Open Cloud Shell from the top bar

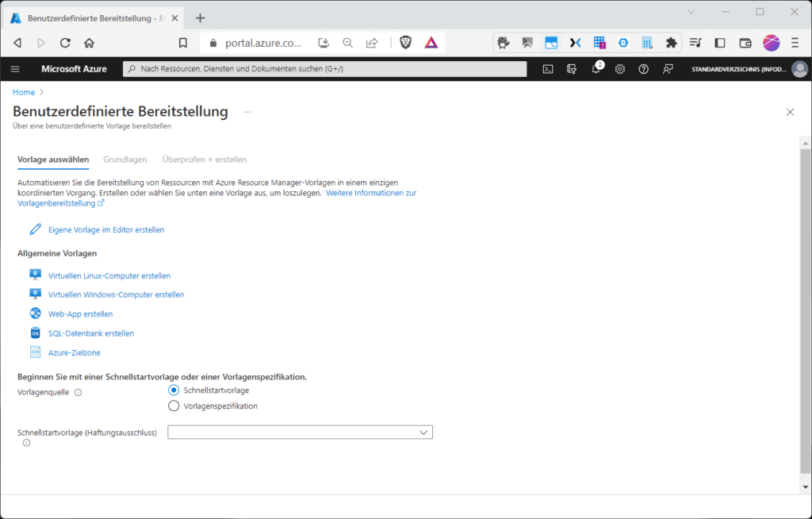pyautogui.click(x=548, y=69)
